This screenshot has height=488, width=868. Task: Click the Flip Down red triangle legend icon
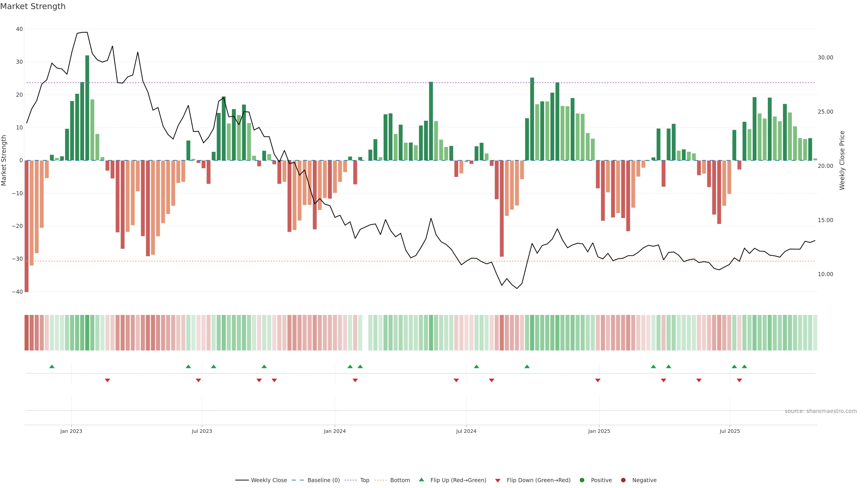tap(498, 481)
